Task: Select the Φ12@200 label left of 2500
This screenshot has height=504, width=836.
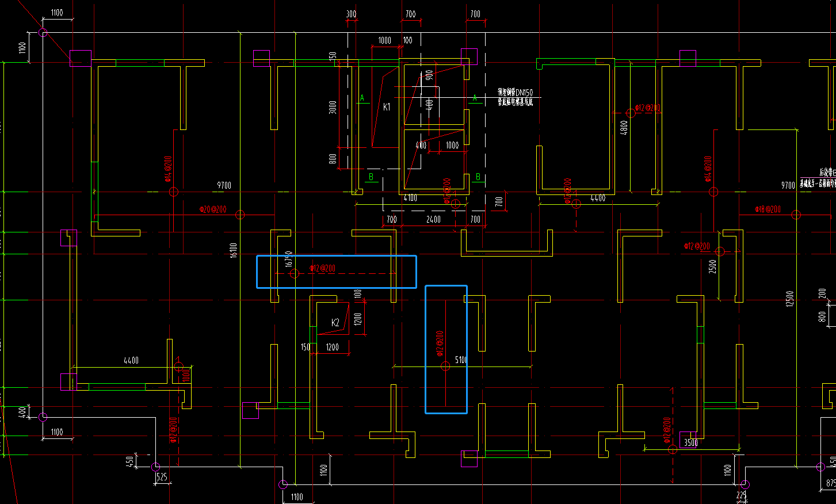Action: [697, 246]
